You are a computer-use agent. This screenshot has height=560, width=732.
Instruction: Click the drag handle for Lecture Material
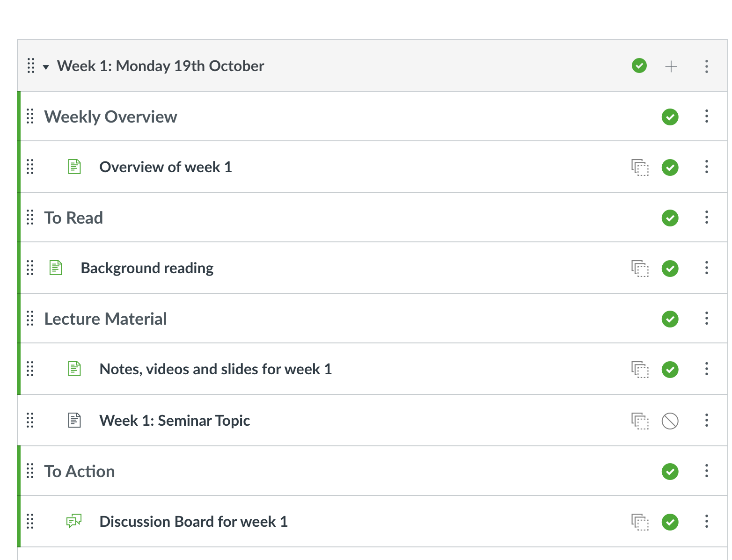pyautogui.click(x=30, y=319)
